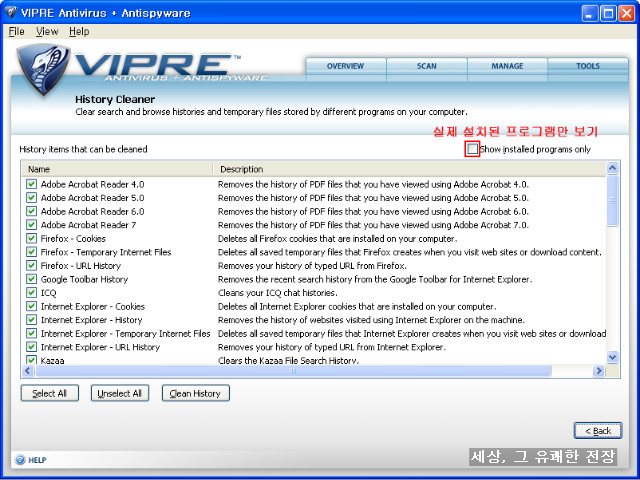The height and width of the screenshot is (480, 640).
Task: Uncheck Adobe Acrobat Reader 6.0
Action: pyautogui.click(x=31, y=211)
